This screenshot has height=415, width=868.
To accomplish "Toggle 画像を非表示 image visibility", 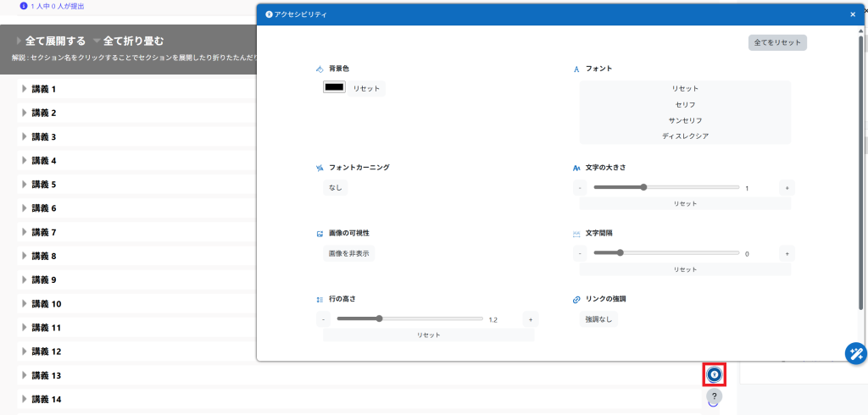I will [348, 253].
